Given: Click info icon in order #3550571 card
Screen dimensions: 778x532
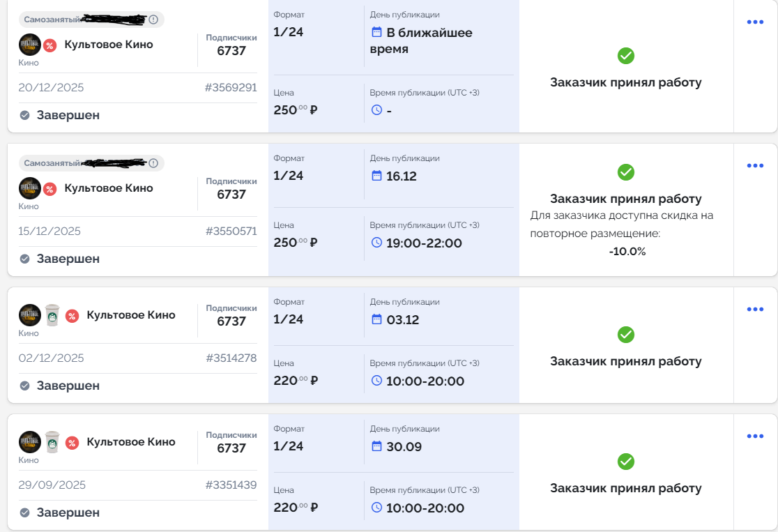Looking at the screenshot, I should point(153,163).
